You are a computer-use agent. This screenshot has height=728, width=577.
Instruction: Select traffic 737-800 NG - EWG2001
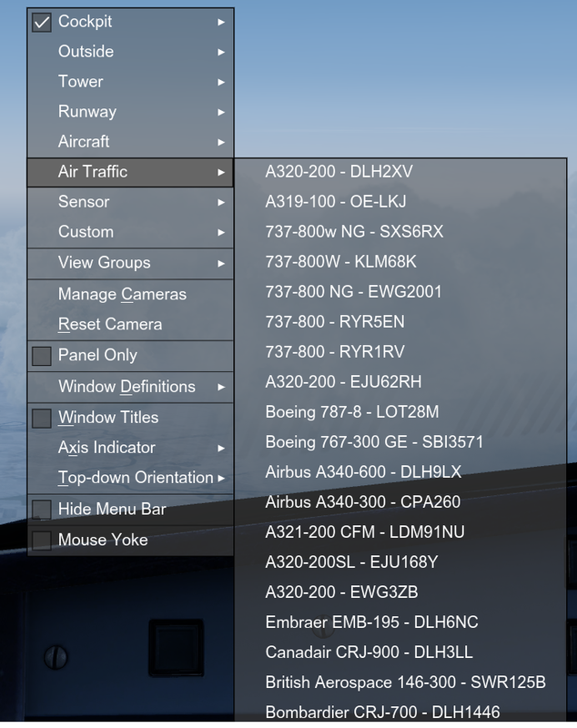point(400,291)
